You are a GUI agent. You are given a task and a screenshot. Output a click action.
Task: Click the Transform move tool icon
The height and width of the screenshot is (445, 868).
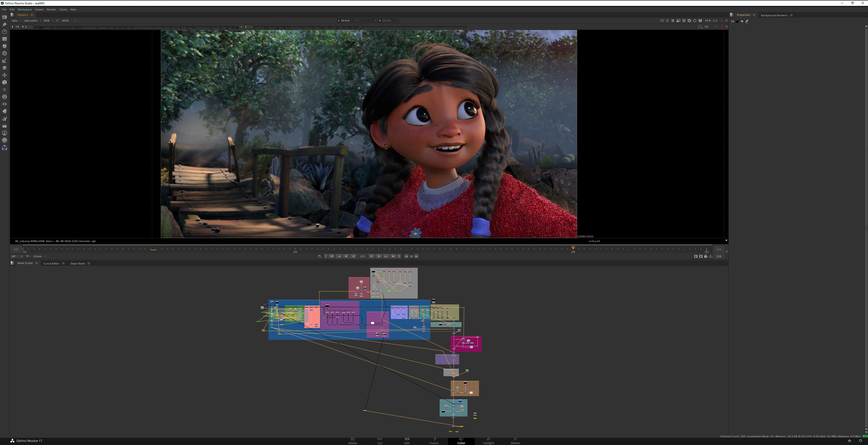pyautogui.click(x=4, y=75)
